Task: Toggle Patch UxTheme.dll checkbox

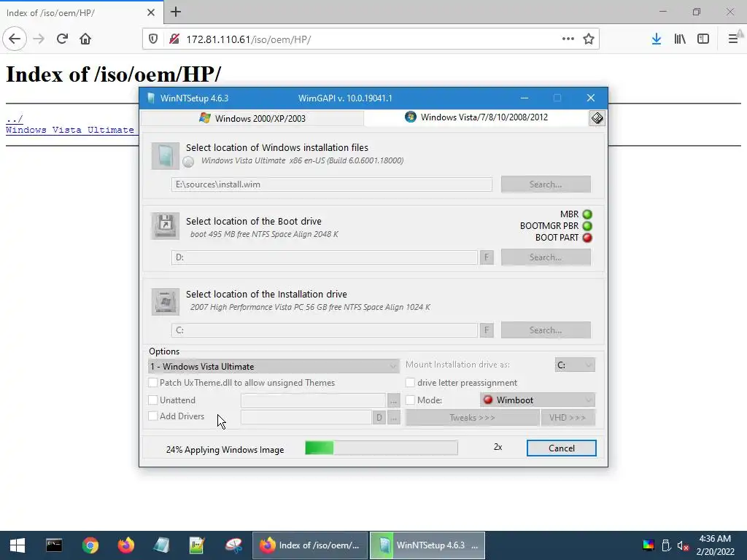Action: pos(153,382)
